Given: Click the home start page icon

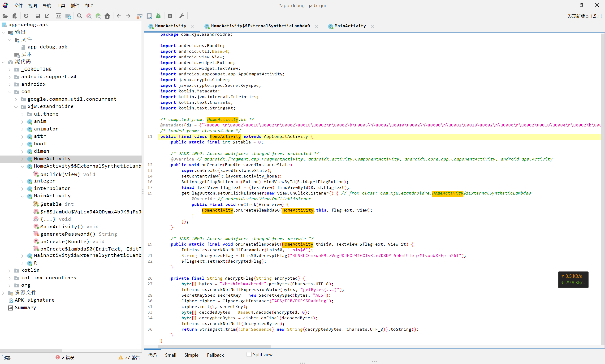Looking at the screenshot, I should [107, 16].
